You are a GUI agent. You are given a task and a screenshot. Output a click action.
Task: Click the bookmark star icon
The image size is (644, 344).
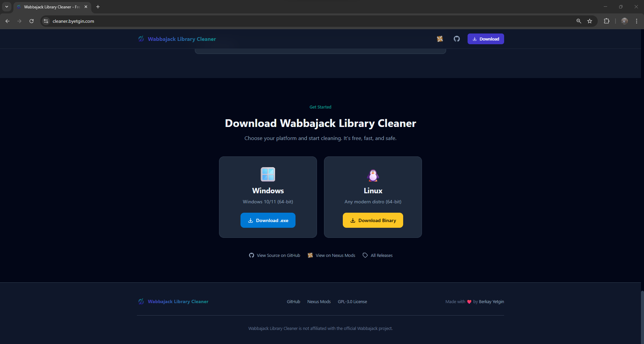(x=590, y=21)
